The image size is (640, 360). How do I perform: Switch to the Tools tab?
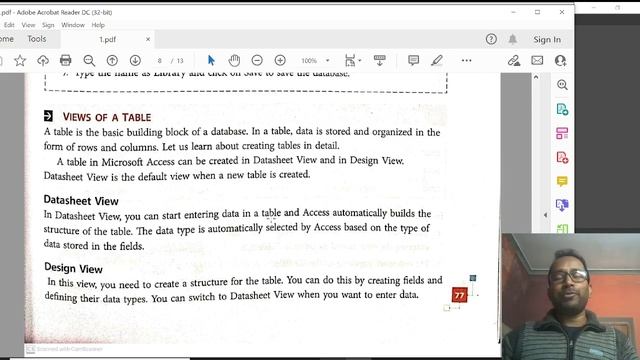(x=37, y=39)
